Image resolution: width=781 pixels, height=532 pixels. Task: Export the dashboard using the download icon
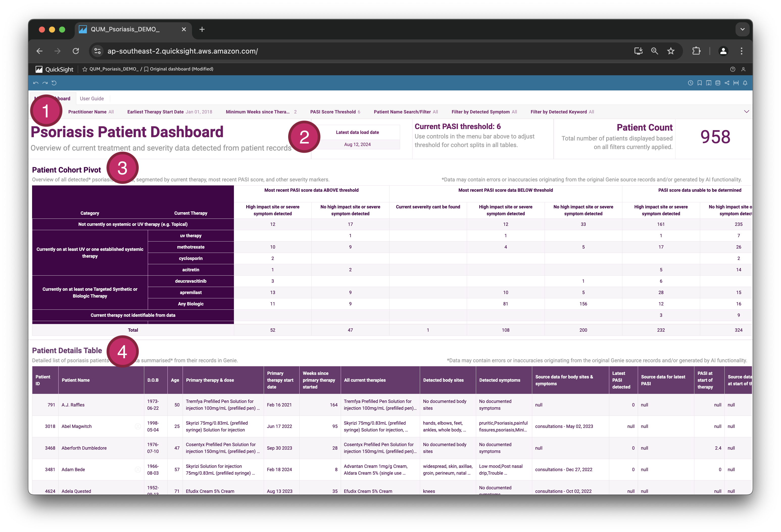(709, 83)
